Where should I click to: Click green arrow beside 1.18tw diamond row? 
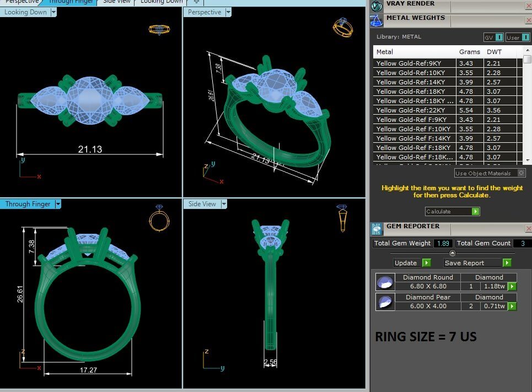pyautogui.click(x=512, y=286)
